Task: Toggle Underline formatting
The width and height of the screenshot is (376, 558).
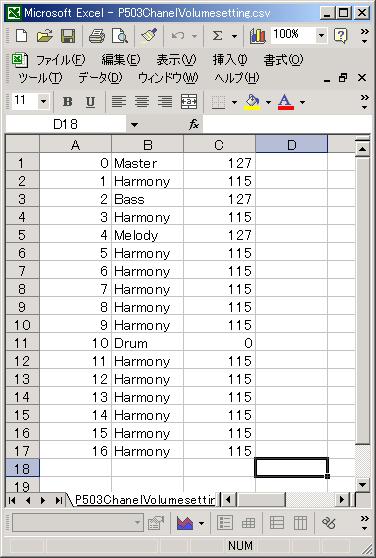Action: pyautogui.click(x=90, y=102)
